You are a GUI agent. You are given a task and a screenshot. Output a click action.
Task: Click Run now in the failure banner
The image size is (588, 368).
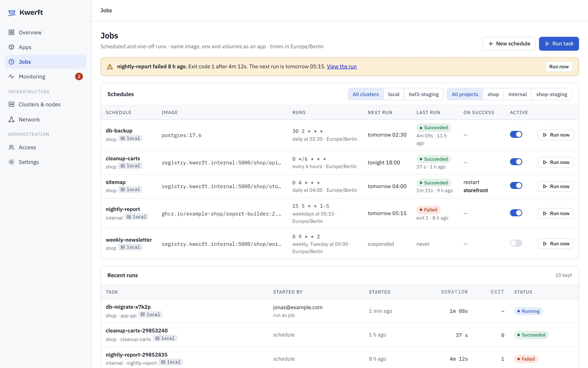click(x=559, y=67)
